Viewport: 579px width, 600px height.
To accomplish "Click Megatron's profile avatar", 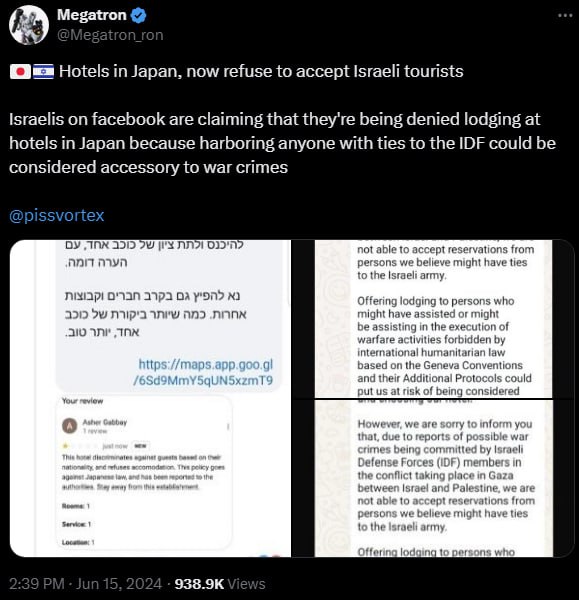I will (29, 25).
